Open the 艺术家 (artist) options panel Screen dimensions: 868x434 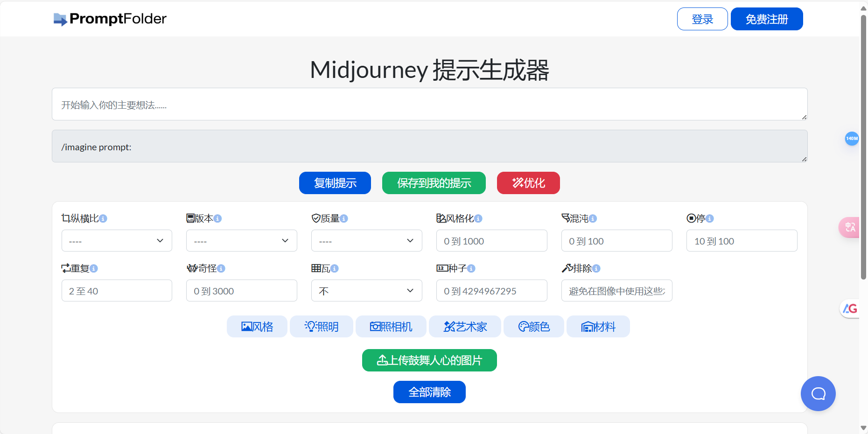tap(465, 326)
